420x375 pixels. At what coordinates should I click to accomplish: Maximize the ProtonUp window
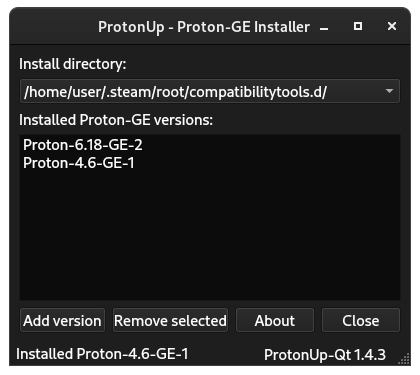[x=358, y=26]
